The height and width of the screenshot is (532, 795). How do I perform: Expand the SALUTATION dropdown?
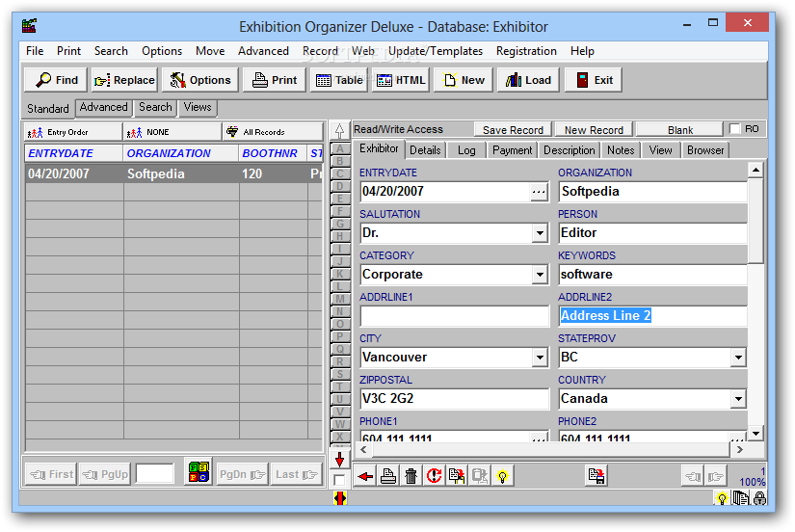pyautogui.click(x=540, y=233)
